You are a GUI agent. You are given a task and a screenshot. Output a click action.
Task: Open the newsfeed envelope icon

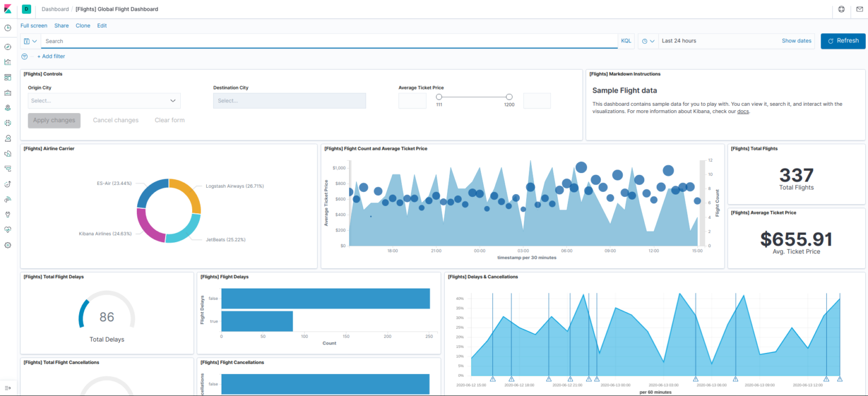861,9
